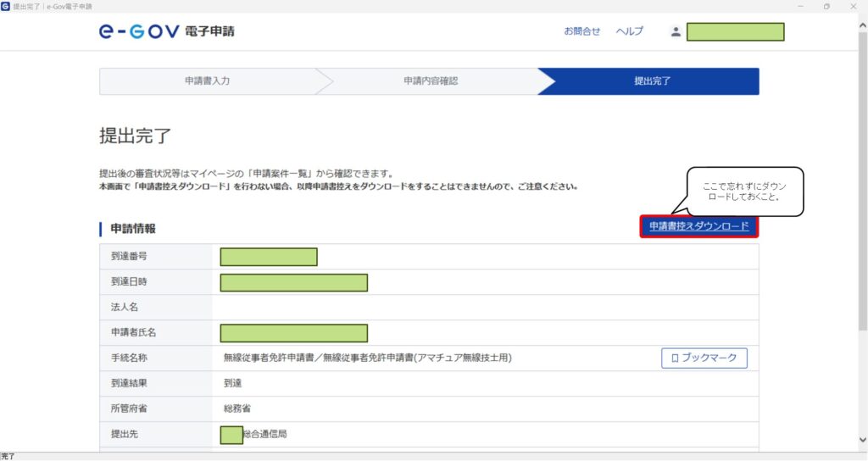868x461 pixels.
Task: Click the 到達日時 value cell
Action: pyautogui.click(x=293, y=282)
